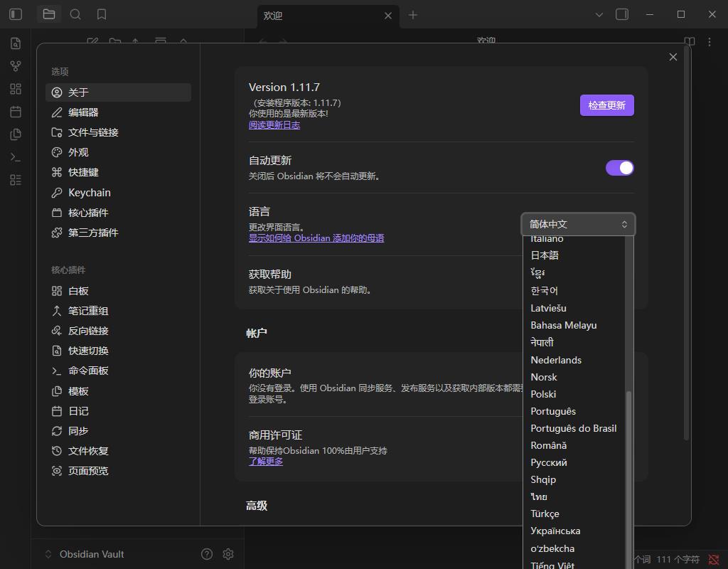Select 日本語 from the language list
This screenshot has width=728, height=569.
click(545, 255)
